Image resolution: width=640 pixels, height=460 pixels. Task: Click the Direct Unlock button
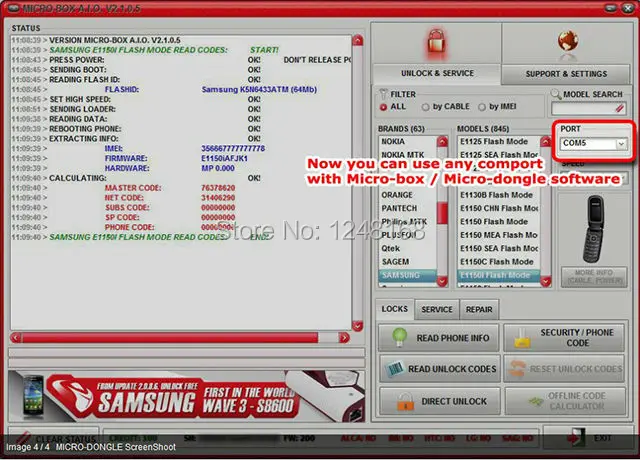tap(440, 401)
